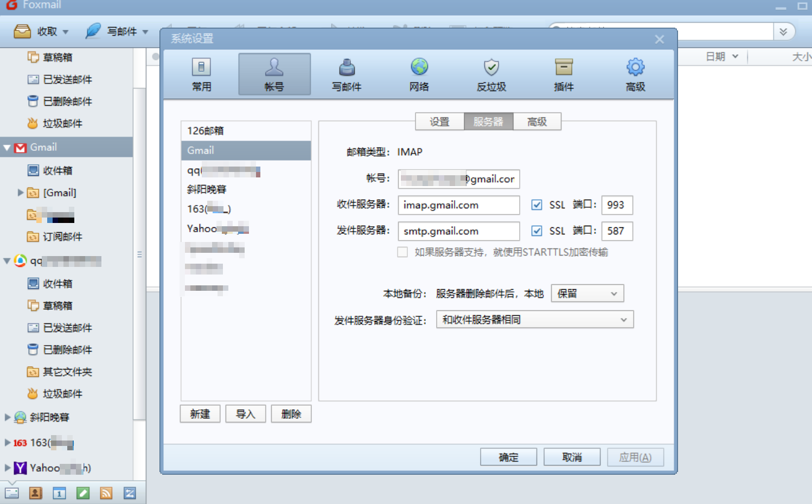Image resolution: width=812 pixels, height=504 pixels.
Task: Switch to the 高级 sub-tab beside 服务器
Action: (x=537, y=122)
